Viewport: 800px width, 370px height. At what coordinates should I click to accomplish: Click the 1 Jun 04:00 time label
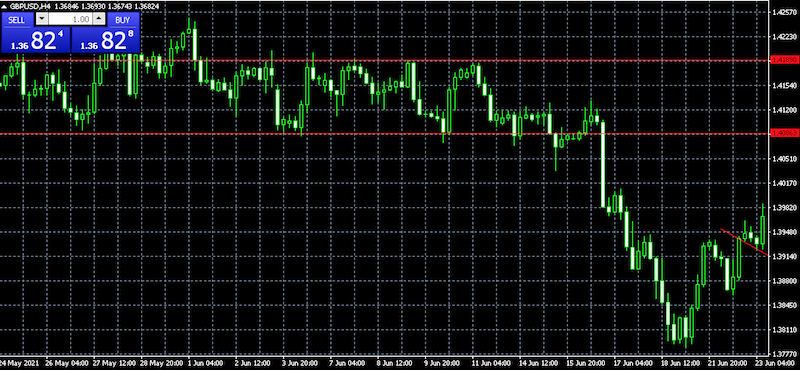coord(206,363)
